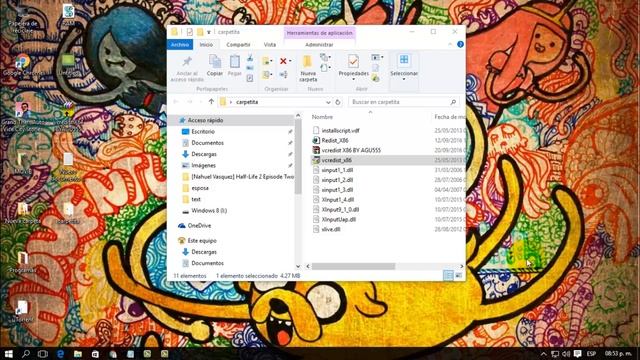Open Windows 8 (I:) drive

coord(209,211)
